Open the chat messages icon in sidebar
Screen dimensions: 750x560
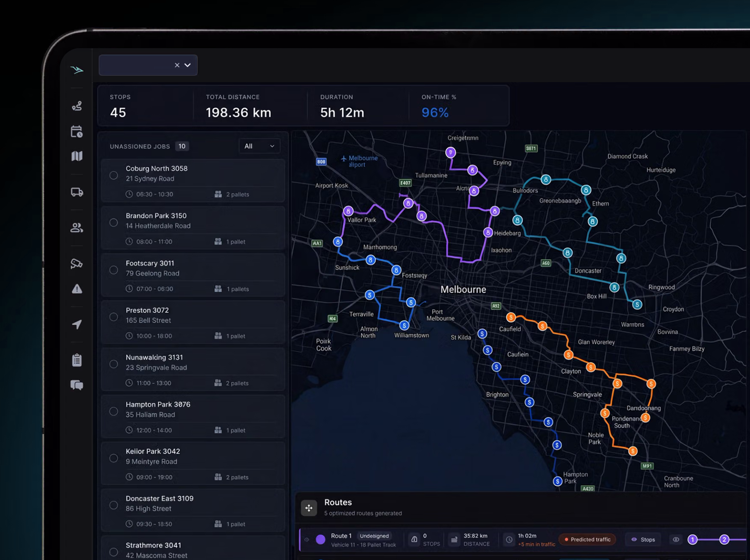point(77,385)
